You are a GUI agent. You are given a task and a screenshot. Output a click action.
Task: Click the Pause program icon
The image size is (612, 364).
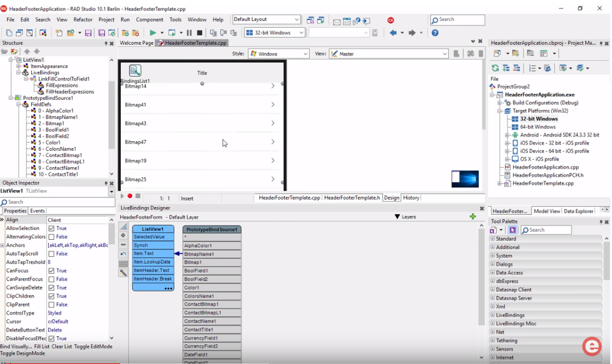[x=189, y=33]
